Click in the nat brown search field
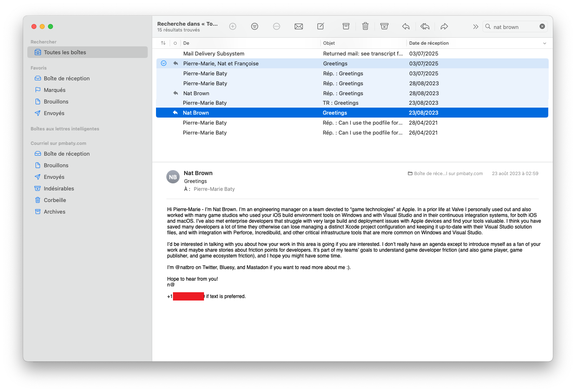This screenshot has height=392, width=576. [x=513, y=27]
